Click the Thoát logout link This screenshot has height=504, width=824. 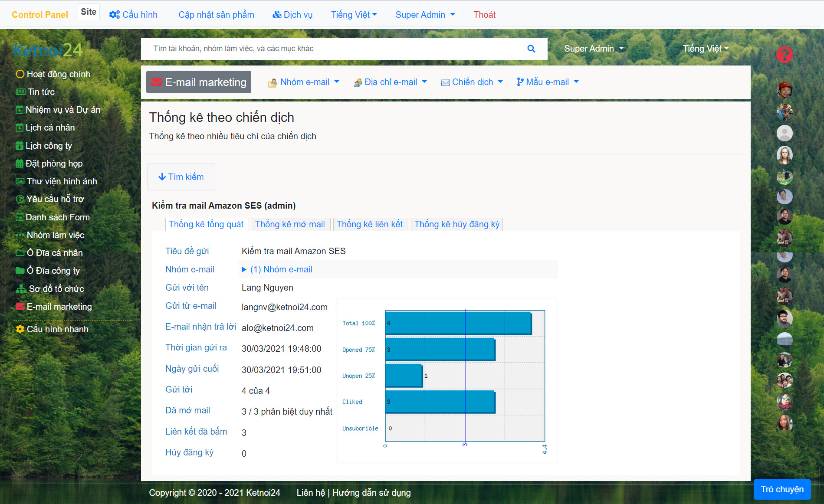coord(484,15)
